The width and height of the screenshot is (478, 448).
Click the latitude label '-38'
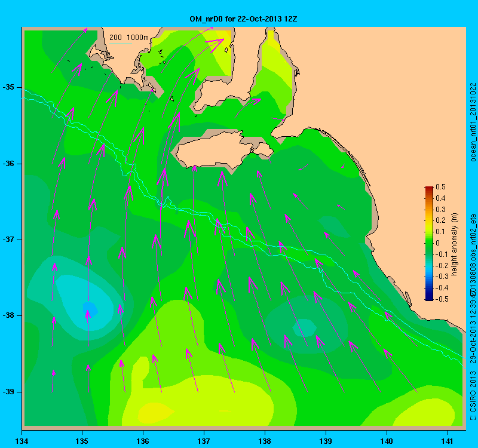pyautogui.click(x=8, y=315)
